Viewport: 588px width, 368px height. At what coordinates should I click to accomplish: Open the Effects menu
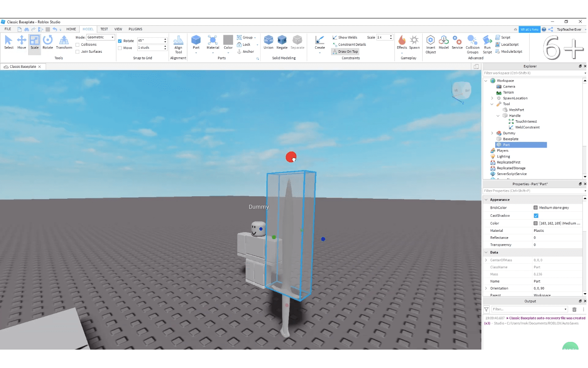pyautogui.click(x=402, y=43)
